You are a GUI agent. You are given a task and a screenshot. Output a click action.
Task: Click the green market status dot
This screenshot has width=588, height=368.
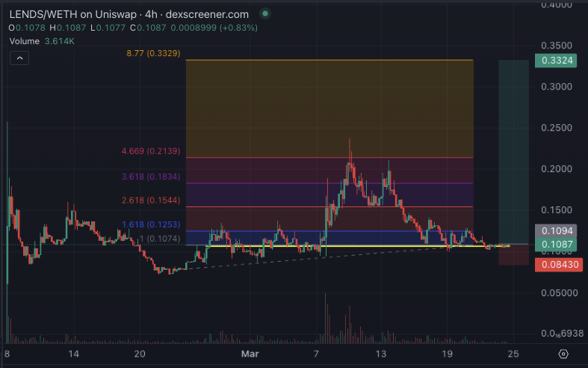tap(265, 14)
